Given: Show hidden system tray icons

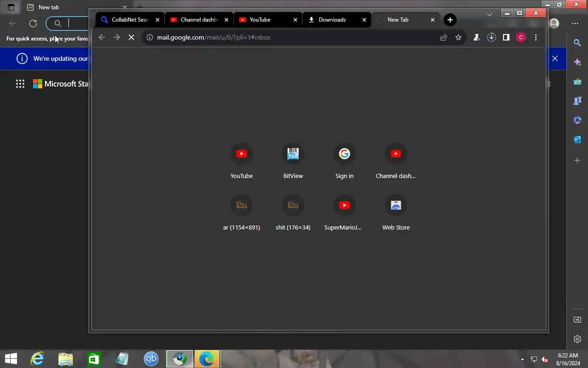Looking at the screenshot, I should pyautogui.click(x=522, y=359).
